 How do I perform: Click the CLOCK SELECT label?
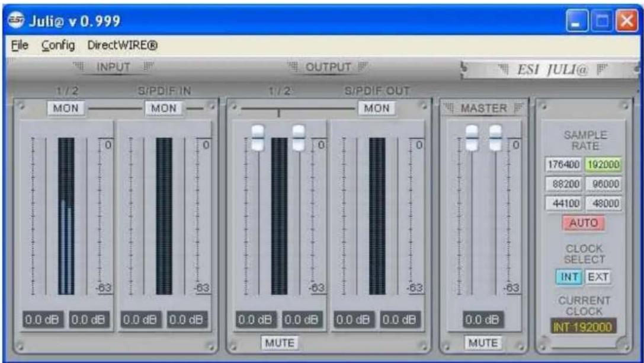pos(584,254)
